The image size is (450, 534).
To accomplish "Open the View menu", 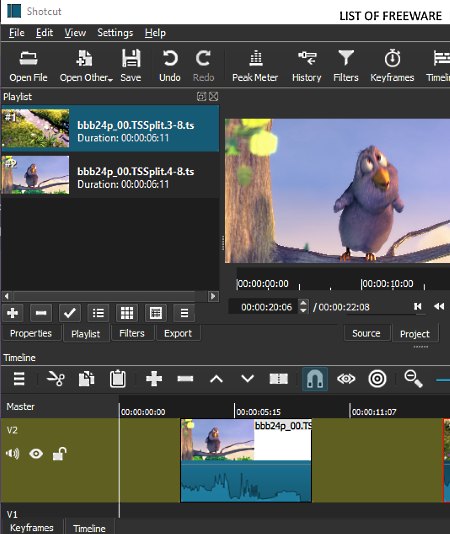I will click(x=75, y=33).
